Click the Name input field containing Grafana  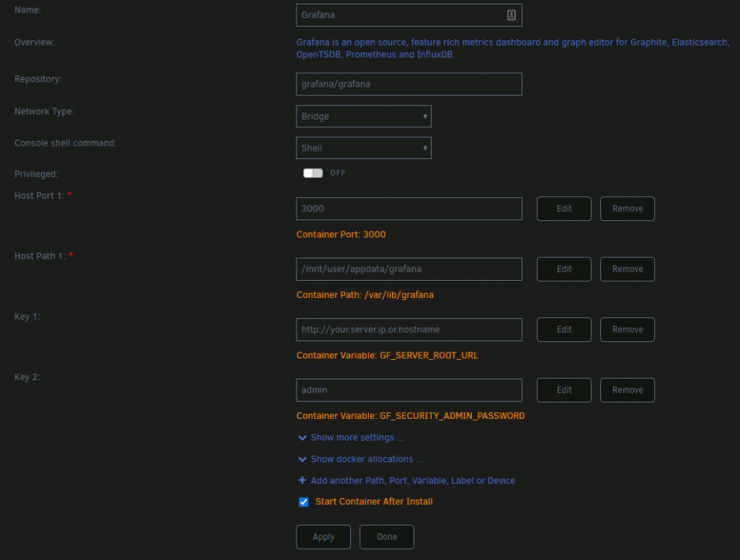coord(409,15)
